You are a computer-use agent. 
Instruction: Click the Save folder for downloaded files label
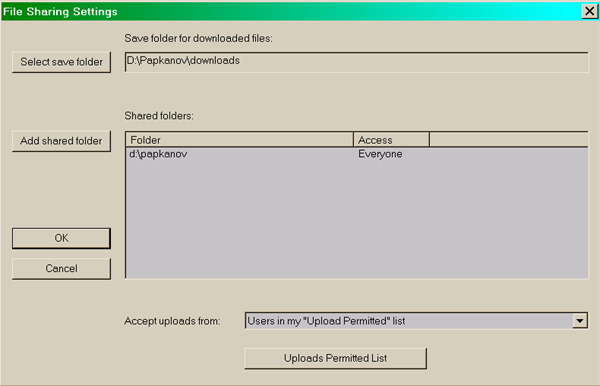[198, 38]
